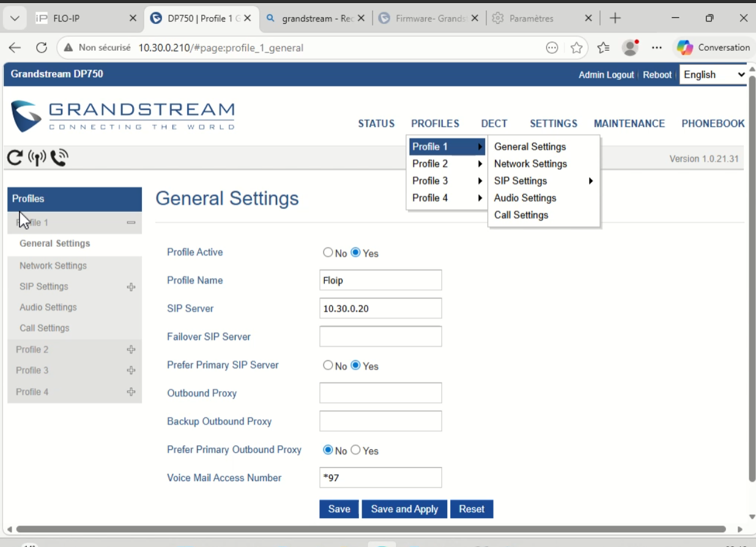Close the Paramètres browser tab
The height and width of the screenshot is (547, 756).
pyautogui.click(x=588, y=18)
